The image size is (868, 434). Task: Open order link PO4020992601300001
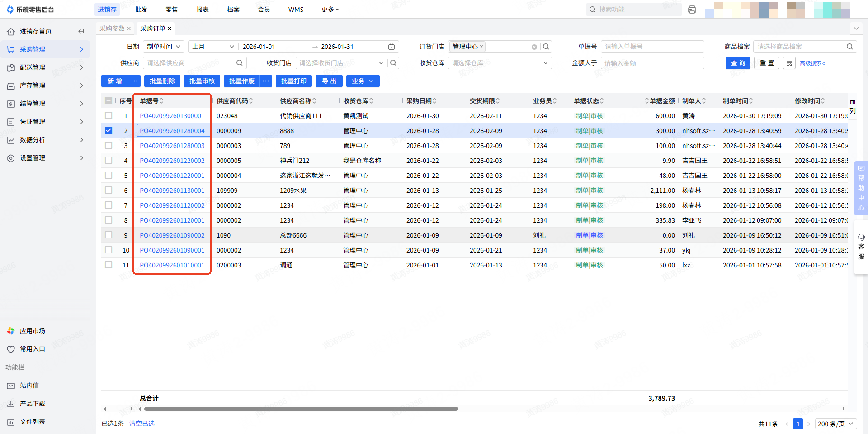(172, 116)
